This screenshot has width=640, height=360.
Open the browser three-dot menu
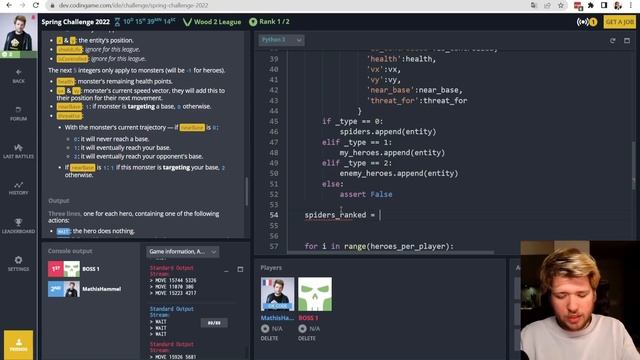631,5
